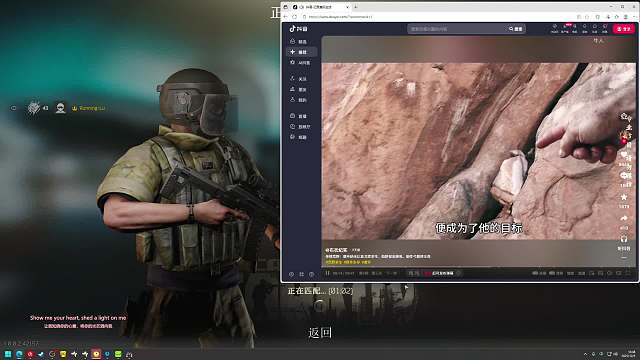Click the video area showing rock carvings
Image resolution: width=640 pixels, height=360 pixels.
(x=478, y=151)
